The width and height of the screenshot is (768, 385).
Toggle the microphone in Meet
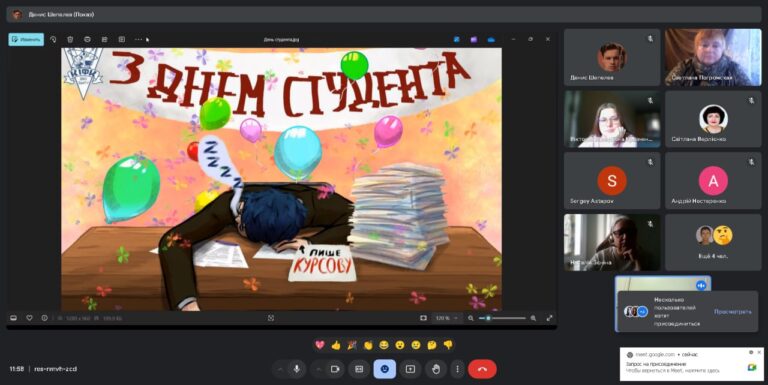pyautogui.click(x=296, y=369)
